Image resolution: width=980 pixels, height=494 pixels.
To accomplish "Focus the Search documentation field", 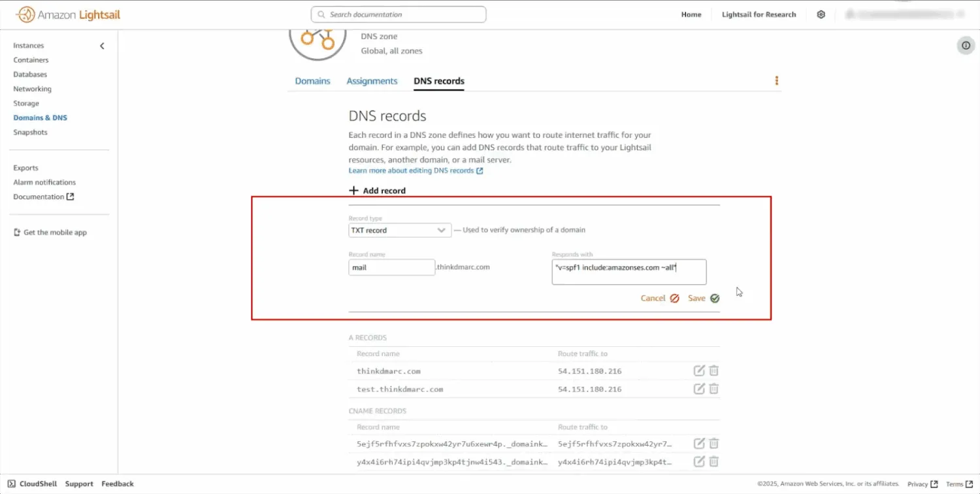I will [399, 14].
